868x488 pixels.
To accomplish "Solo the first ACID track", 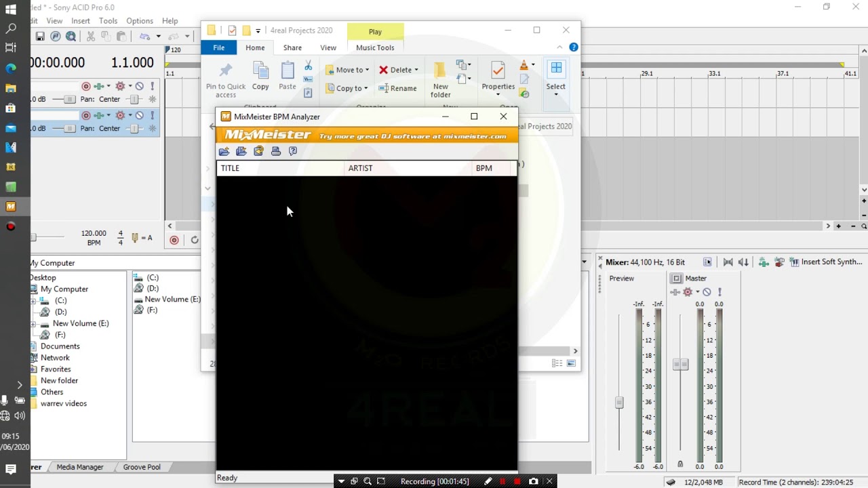I will (153, 86).
